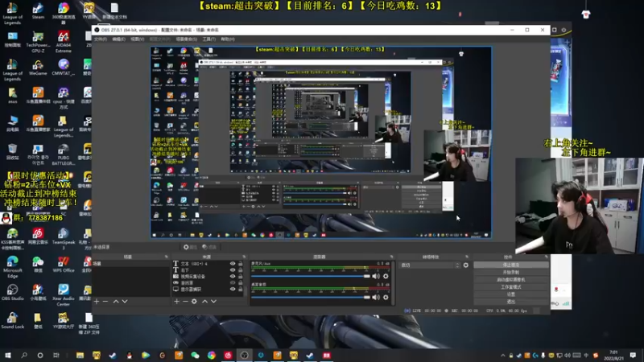Move scene down in the Scenes panel

[125, 301]
